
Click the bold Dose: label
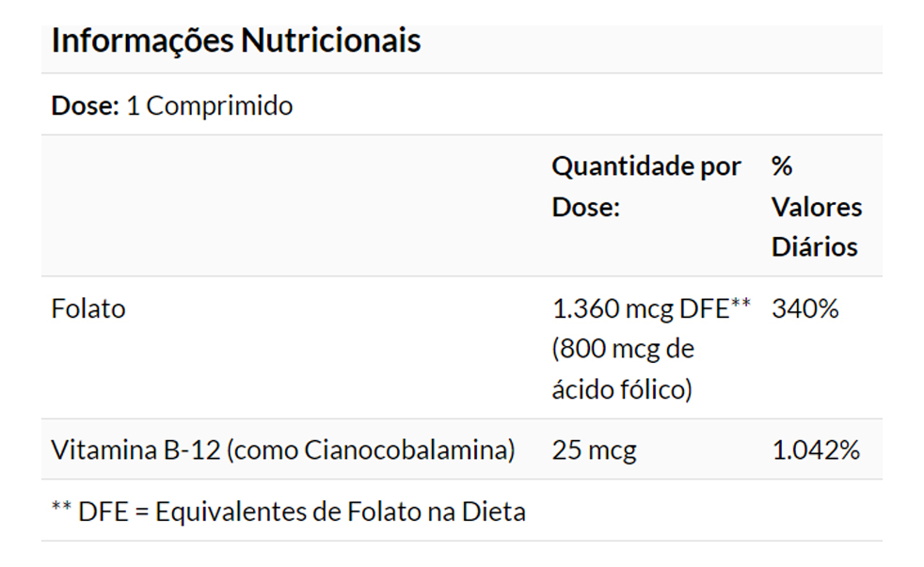pos(85,105)
